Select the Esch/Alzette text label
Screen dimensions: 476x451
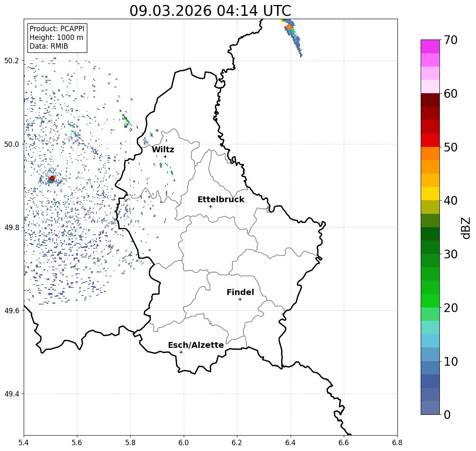(x=196, y=345)
